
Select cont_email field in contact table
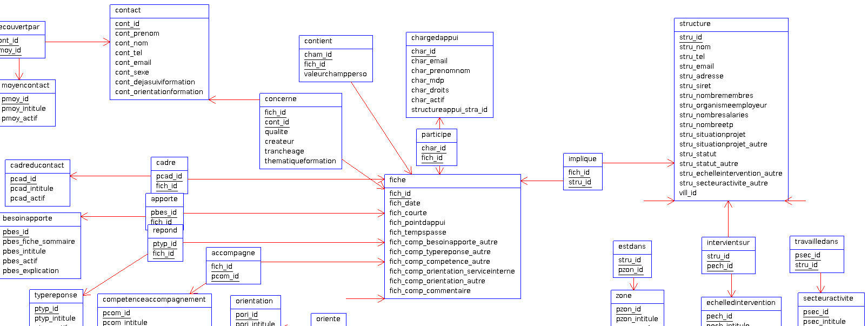tap(133, 63)
